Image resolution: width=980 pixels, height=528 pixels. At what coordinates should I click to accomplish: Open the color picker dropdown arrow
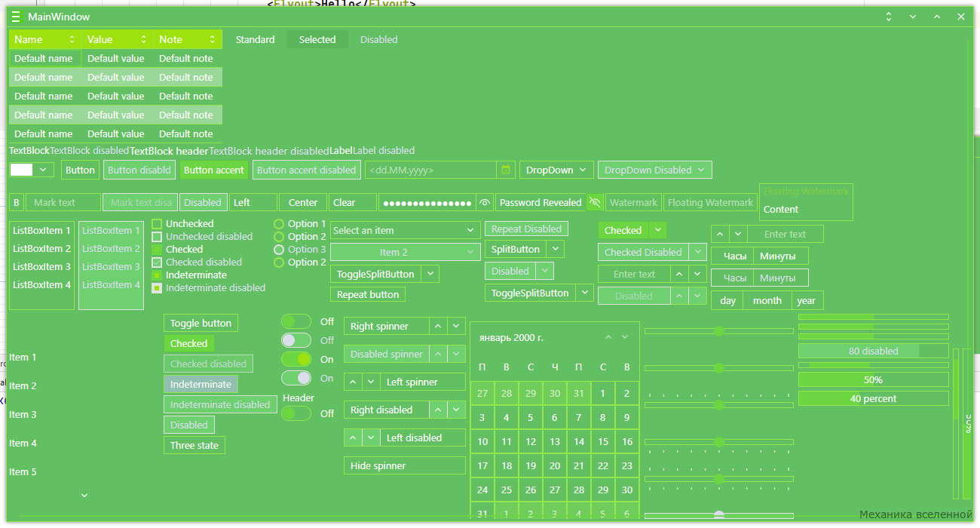(x=43, y=170)
